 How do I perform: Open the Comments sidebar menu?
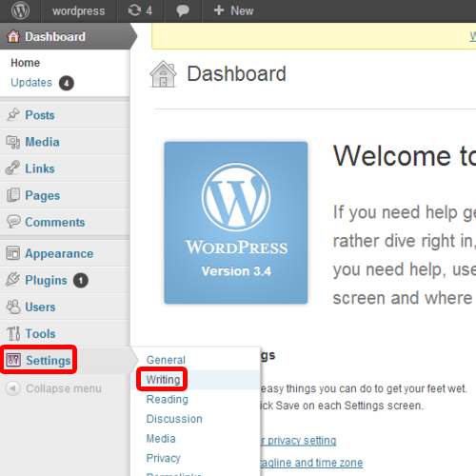click(55, 222)
